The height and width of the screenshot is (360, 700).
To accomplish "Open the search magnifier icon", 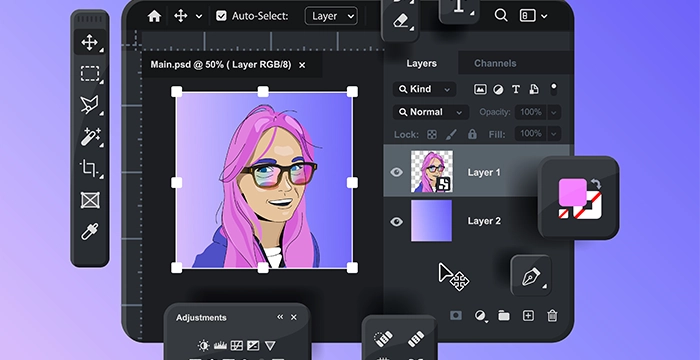I will tap(501, 16).
